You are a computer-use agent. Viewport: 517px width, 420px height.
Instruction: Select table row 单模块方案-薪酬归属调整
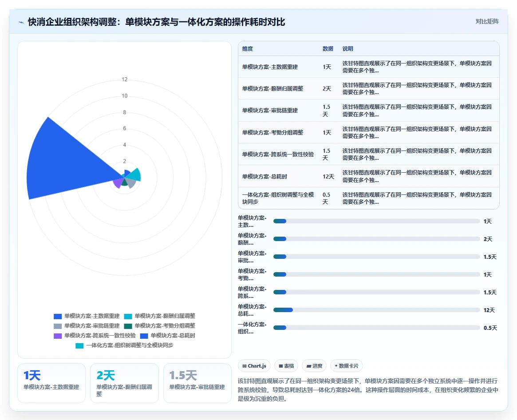coord(369,88)
